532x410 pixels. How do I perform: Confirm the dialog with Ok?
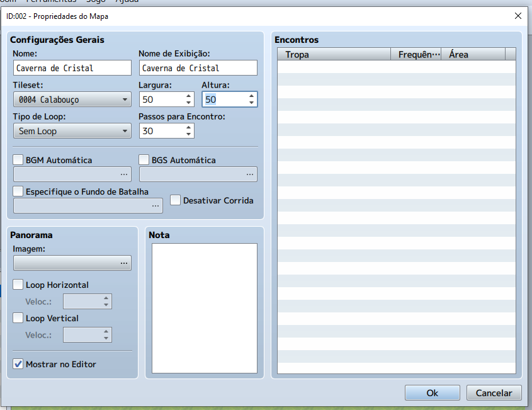[x=432, y=393]
